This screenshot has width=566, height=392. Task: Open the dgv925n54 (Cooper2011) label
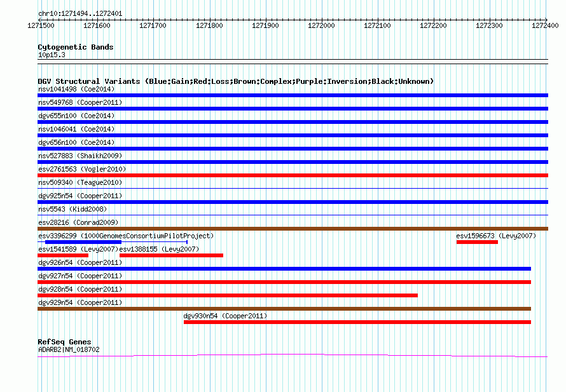(x=80, y=196)
